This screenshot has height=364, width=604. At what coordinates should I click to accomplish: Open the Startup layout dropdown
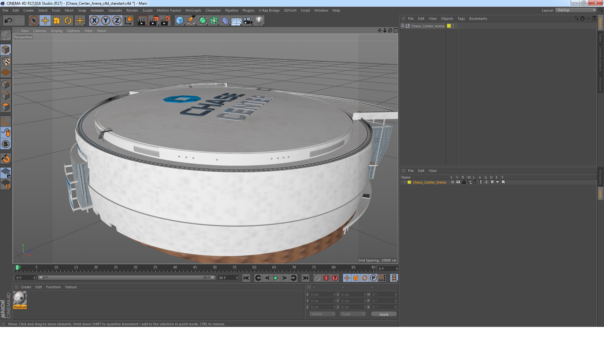576,10
